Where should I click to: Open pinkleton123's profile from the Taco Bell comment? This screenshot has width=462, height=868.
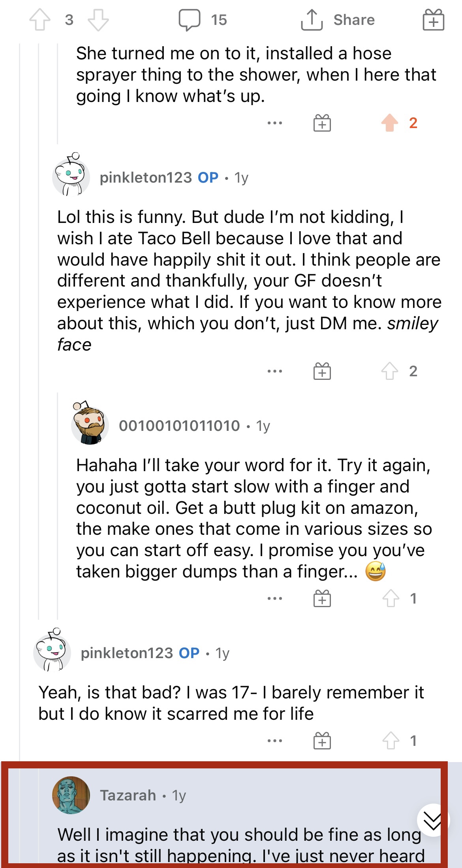pyautogui.click(x=146, y=177)
